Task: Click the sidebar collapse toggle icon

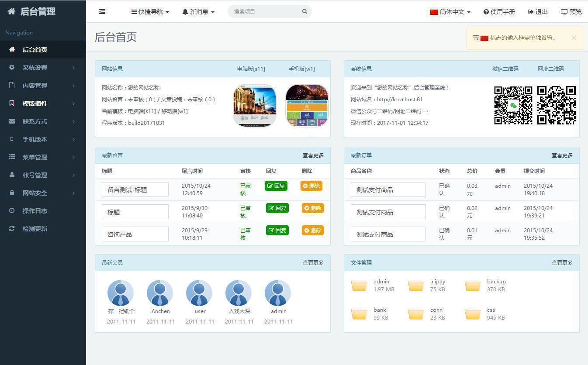Action: [102, 12]
